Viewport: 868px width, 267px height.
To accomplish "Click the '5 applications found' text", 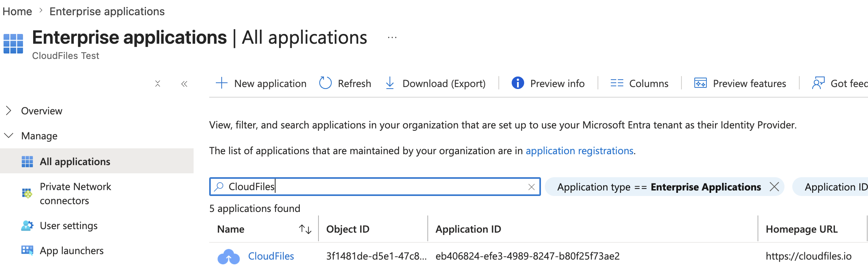I will point(254,208).
